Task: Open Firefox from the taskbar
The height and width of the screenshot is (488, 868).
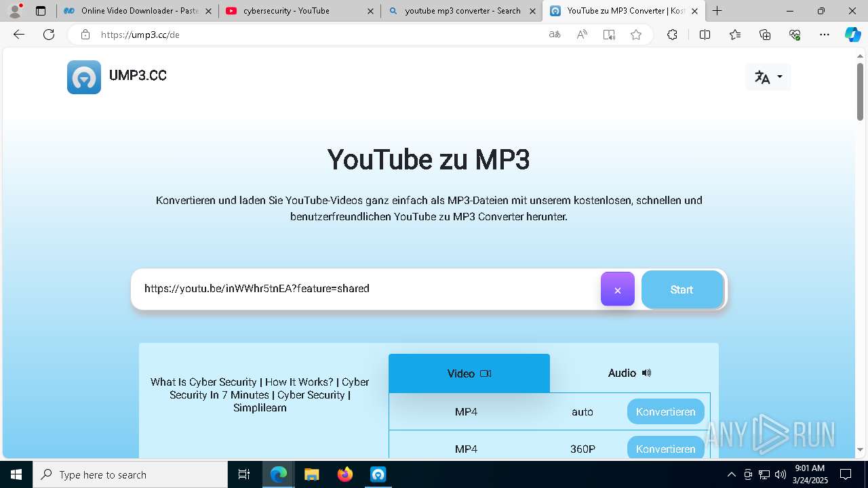Action: [345, 474]
